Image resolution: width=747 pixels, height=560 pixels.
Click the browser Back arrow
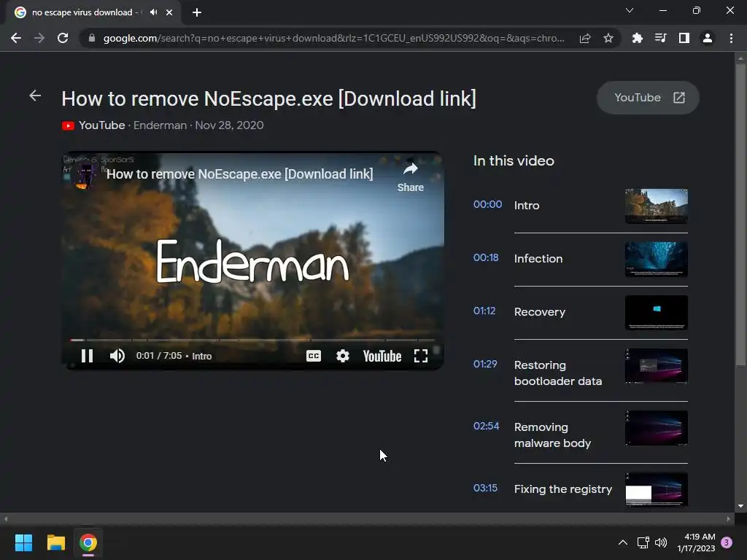16,38
